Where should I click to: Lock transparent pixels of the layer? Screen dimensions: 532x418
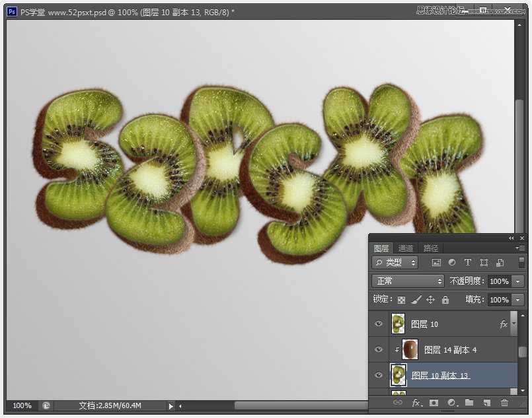[x=401, y=300]
